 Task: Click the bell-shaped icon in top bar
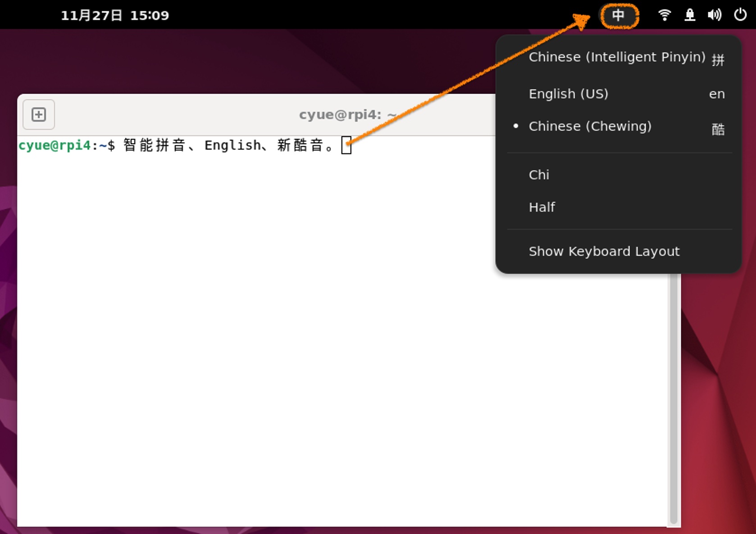[689, 15]
